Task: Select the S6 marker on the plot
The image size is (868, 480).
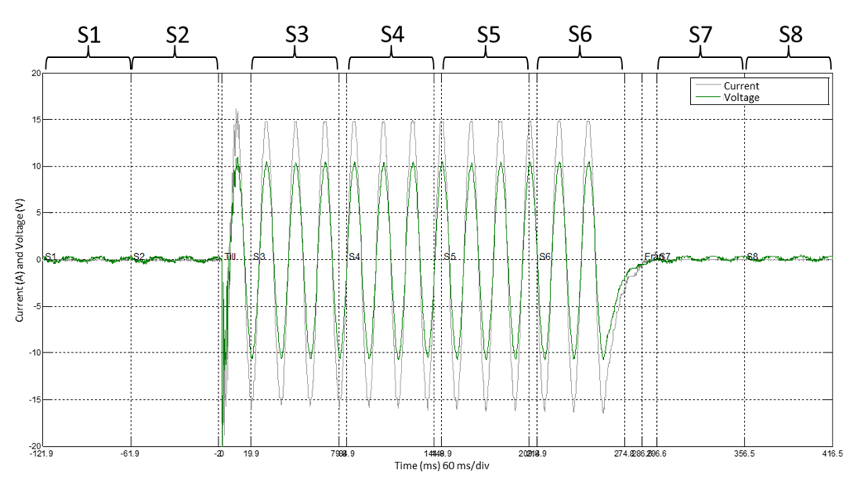Action: tap(544, 257)
